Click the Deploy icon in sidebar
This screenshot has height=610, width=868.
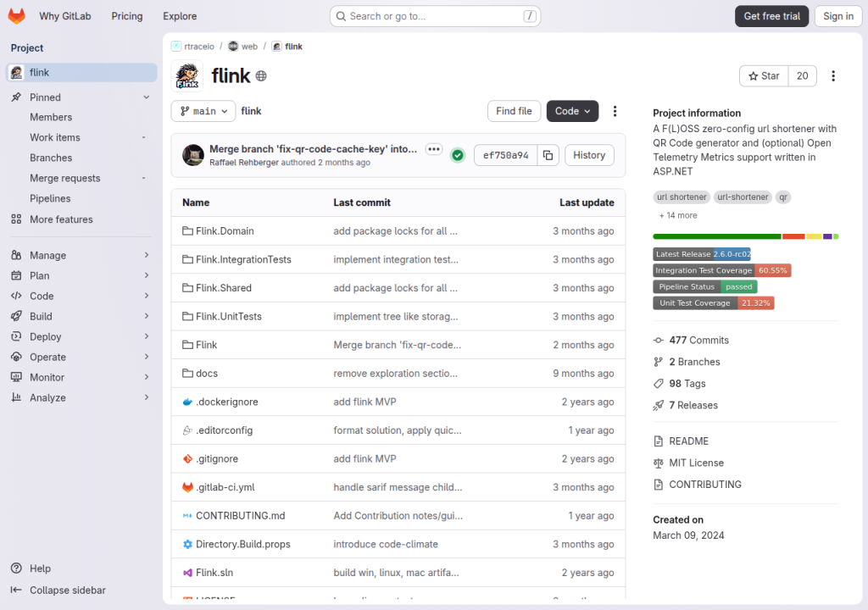point(16,336)
